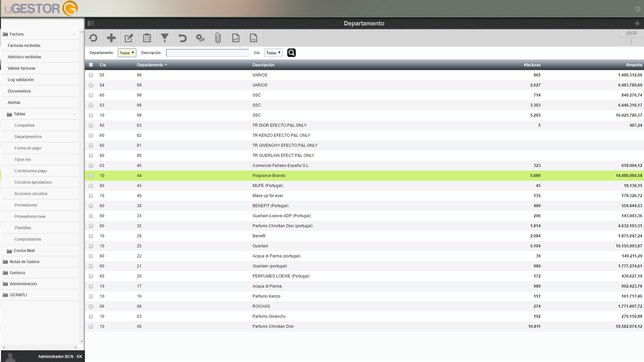Click the Factura folder icon

[x=5, y=34]
